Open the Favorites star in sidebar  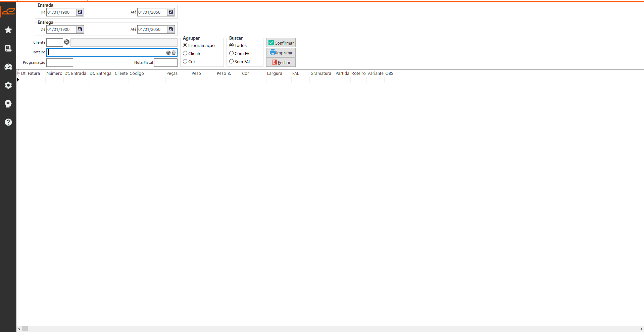pos(8,30)
